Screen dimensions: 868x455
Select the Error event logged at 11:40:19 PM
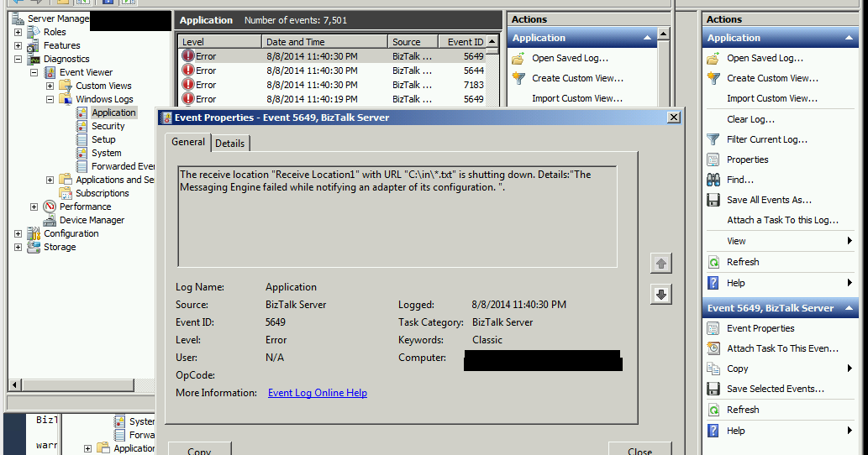coord(334,100)
